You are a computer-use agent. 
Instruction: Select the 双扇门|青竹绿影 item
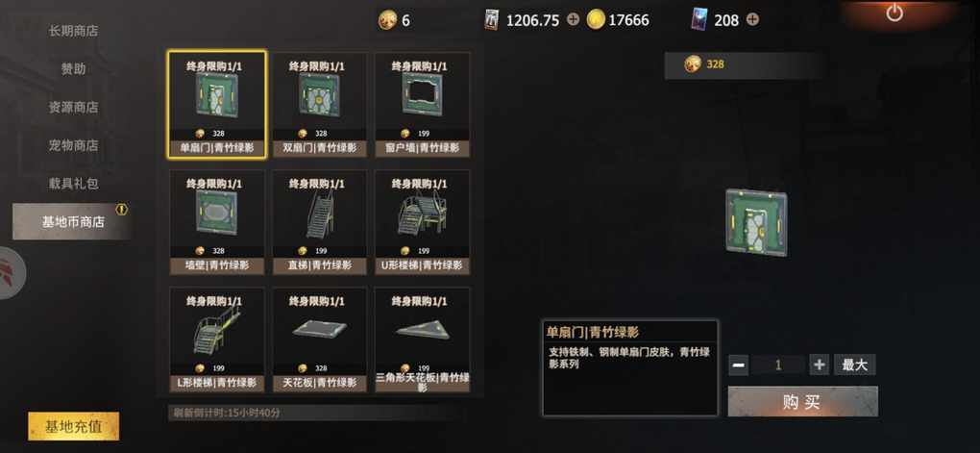[x=319, y=105]
